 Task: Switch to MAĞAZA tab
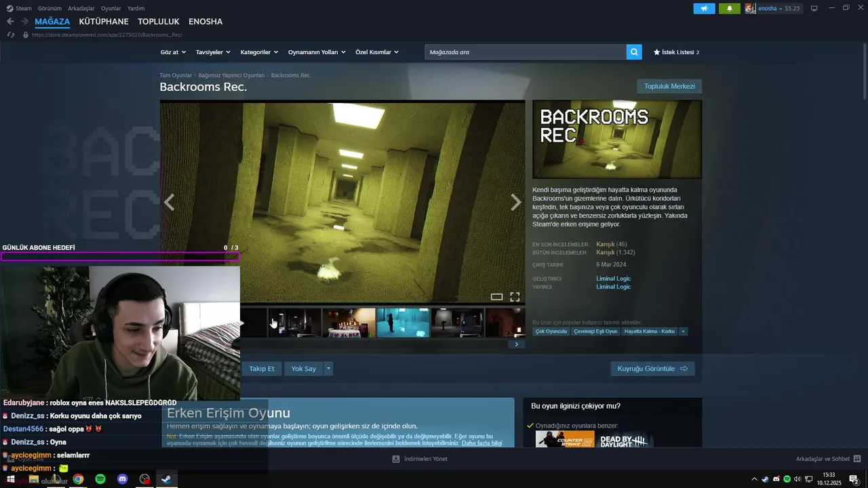[52, 22]
